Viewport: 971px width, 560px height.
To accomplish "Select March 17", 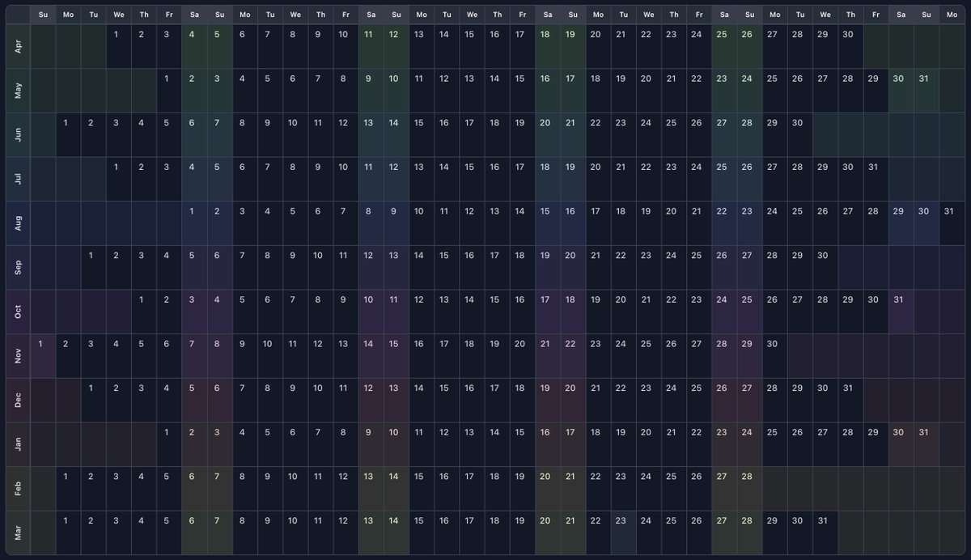I will click(x=472, y=532).
